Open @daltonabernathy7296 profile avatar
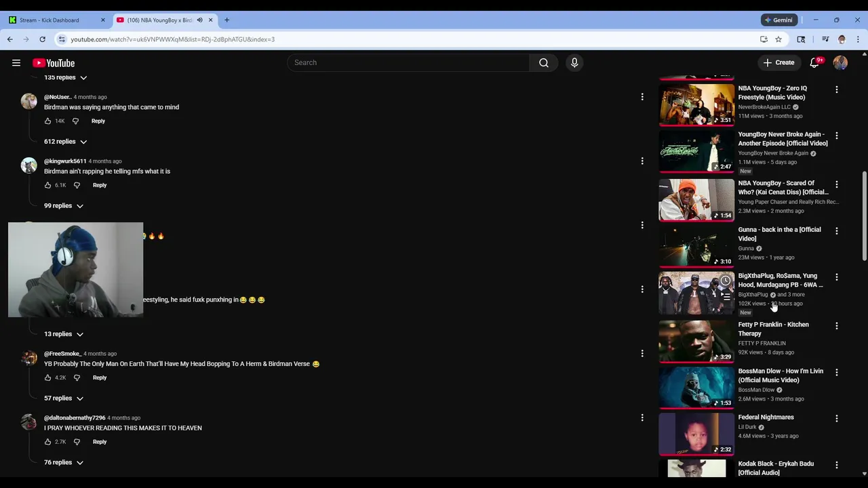 pyautogui.click(x=28, y=422)
